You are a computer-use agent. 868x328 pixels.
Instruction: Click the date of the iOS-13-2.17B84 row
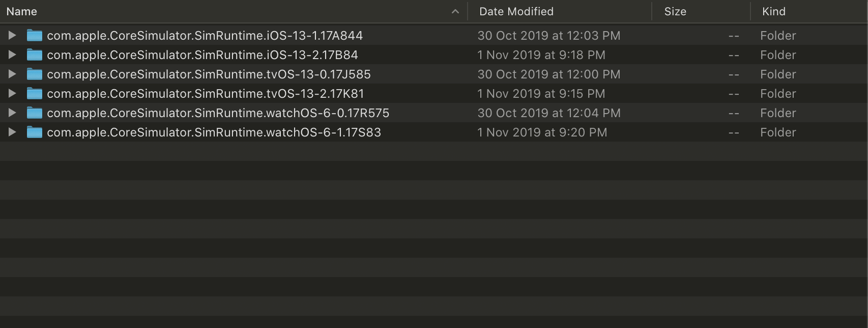point(541,55)
